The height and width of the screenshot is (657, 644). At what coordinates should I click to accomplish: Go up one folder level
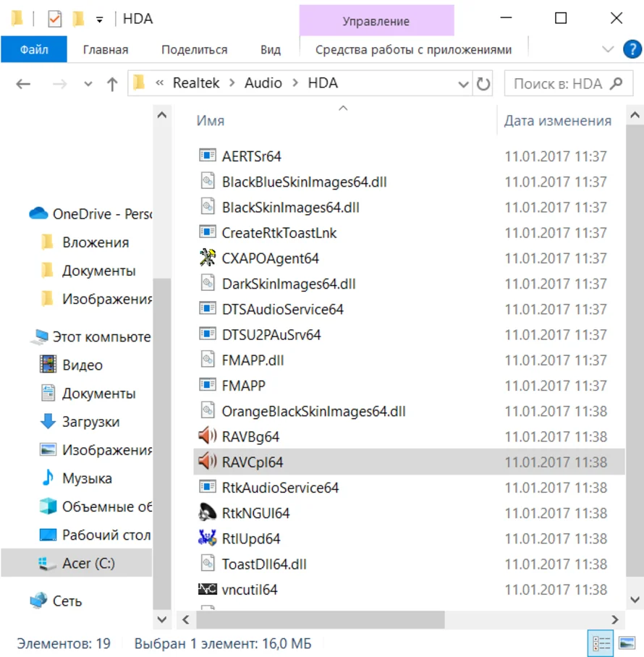[x=112, y=84]
